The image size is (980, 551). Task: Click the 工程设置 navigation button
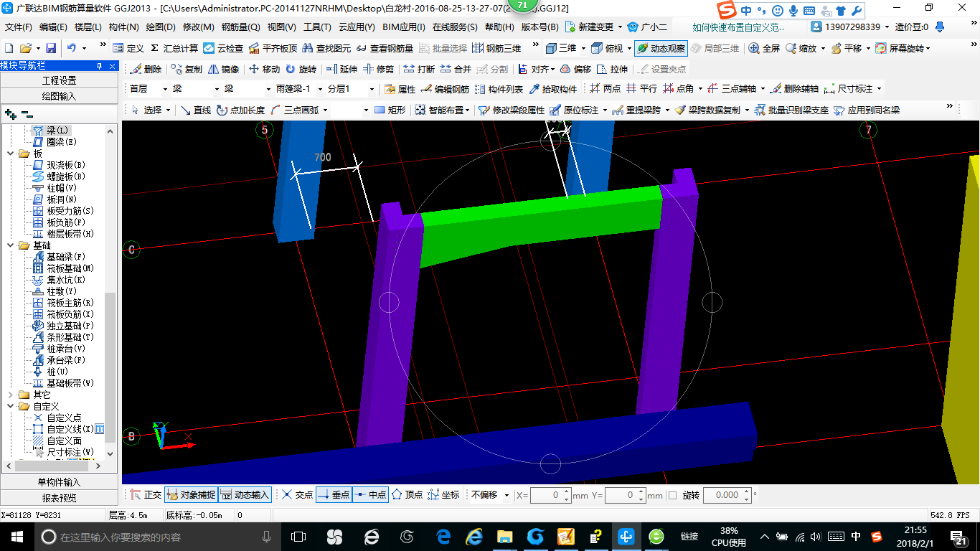59,80
